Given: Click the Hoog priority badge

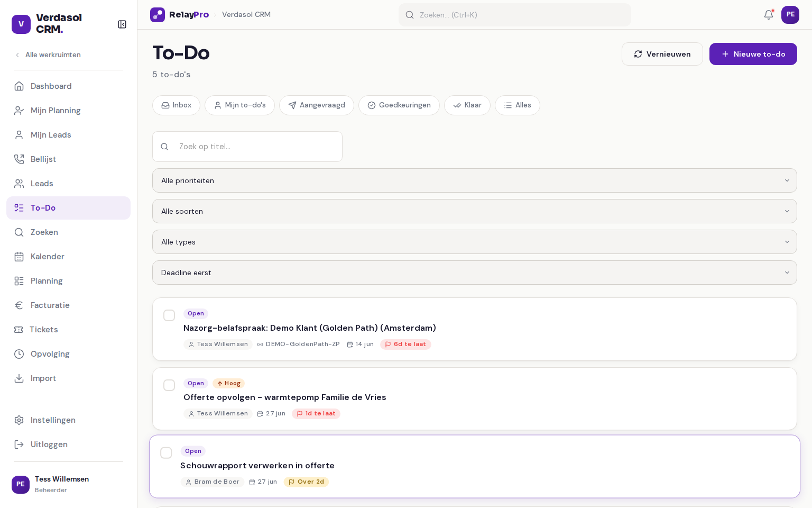Looking at the screenshot, I should point(228,384).
